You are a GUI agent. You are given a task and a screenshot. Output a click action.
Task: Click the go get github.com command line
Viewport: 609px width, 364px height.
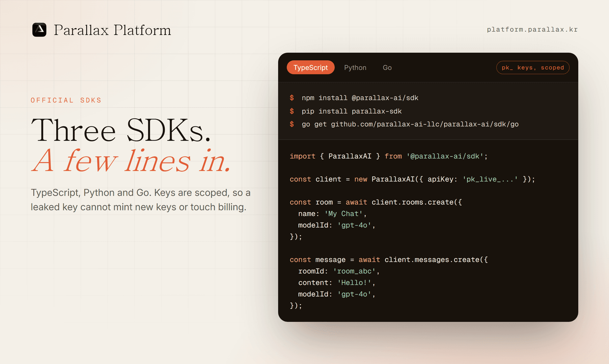tap(410, 124)
